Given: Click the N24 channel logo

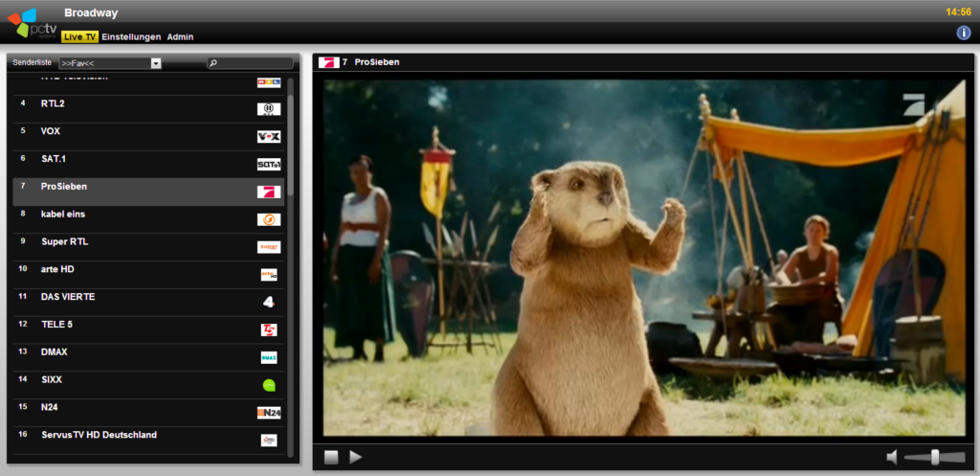Looking at the screenshot, I should 269,413.
